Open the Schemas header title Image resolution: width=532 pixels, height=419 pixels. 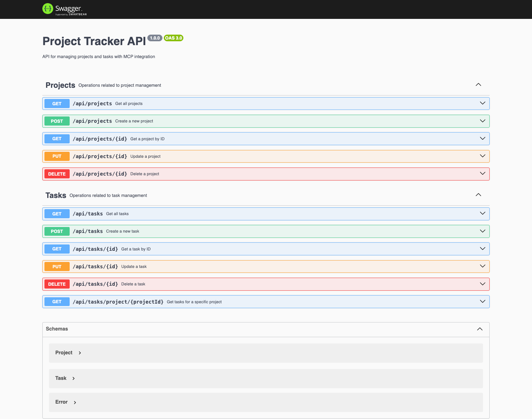click(x=57, y=329)
